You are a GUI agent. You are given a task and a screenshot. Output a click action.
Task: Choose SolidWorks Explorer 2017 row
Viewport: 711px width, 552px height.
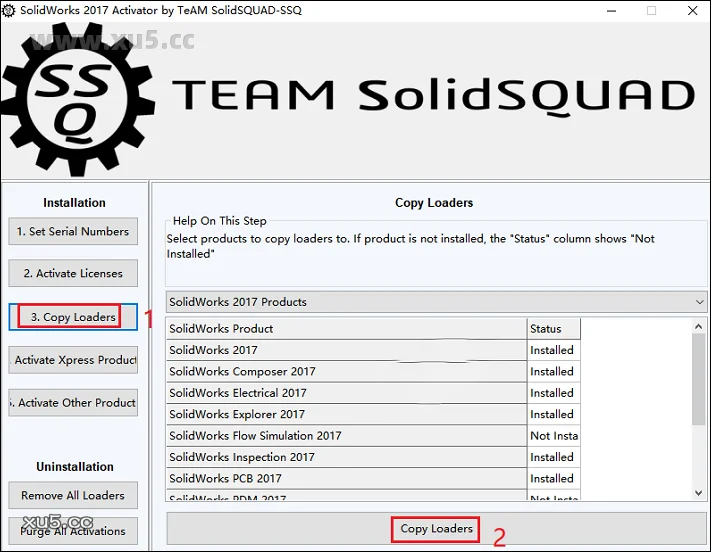pyautogui.click(x=345, y=414)
